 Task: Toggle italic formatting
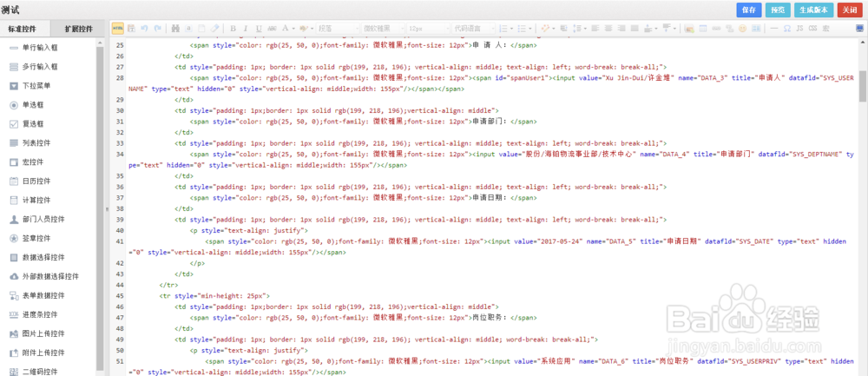(x=246, y=29)
